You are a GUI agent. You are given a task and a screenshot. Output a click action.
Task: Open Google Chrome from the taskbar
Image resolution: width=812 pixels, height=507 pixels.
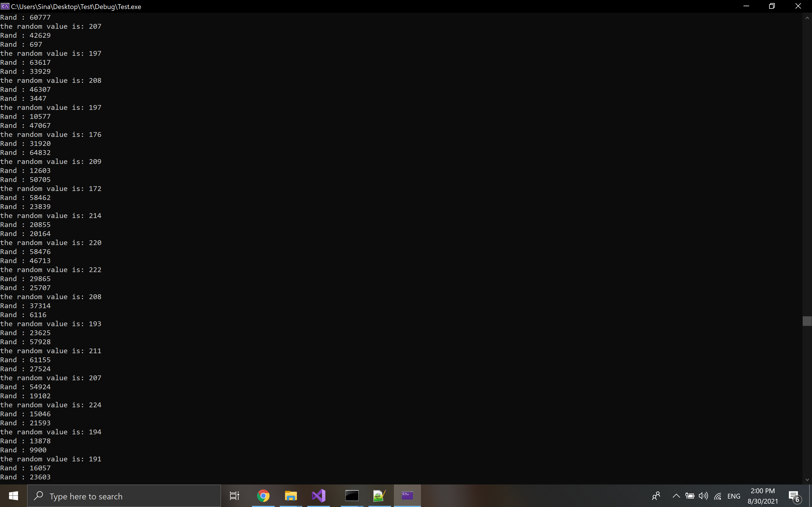263,496
